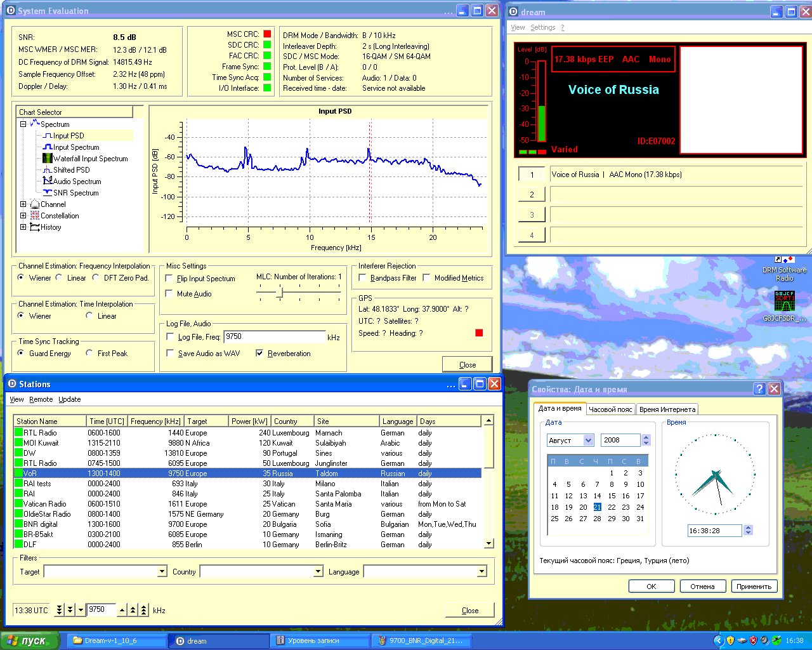
Task: Open G8JCFSDR desktop icon
Action: coord(785,307)
